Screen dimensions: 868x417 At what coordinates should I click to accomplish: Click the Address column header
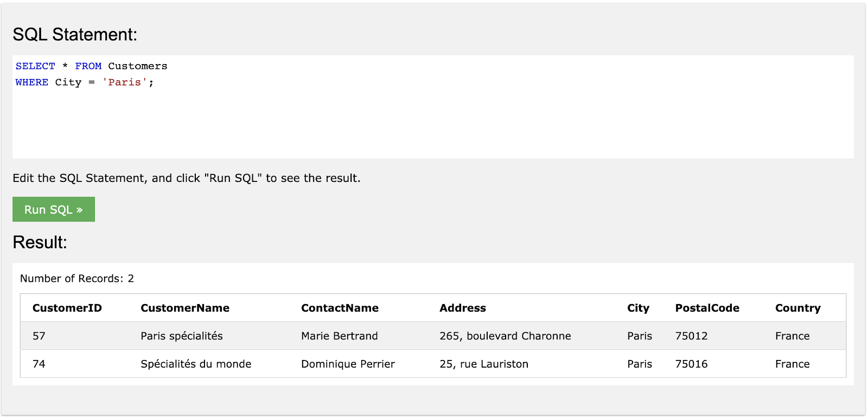pyautogui.click(x=463, y=308)
